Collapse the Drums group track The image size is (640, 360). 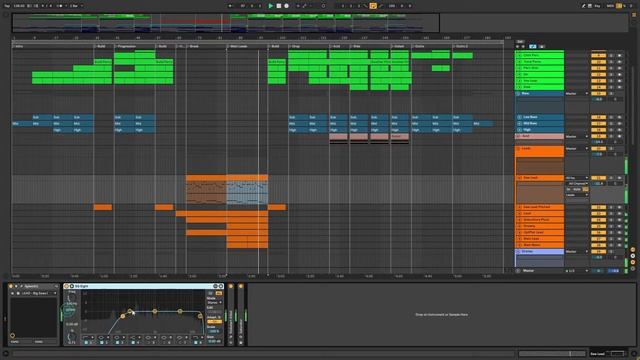(518, 251)
